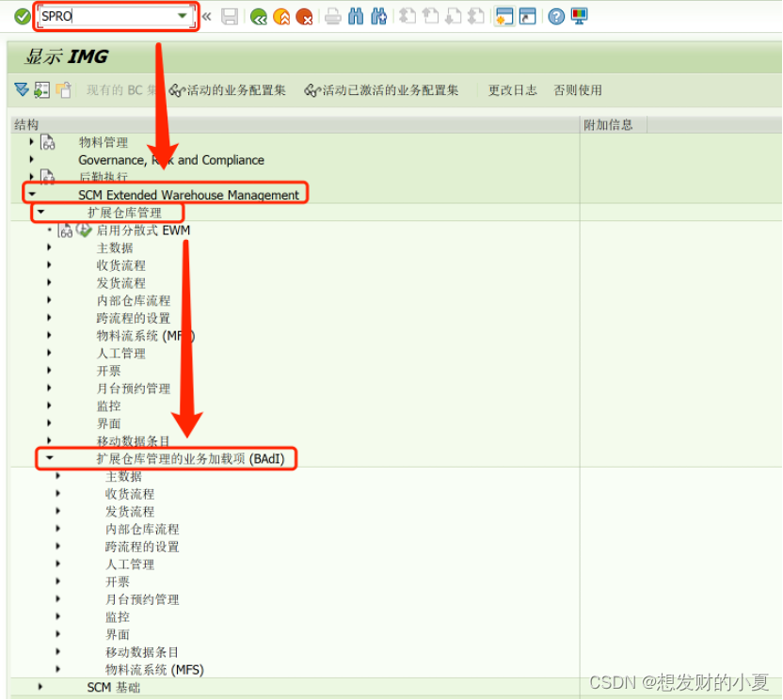Select 跨流程的设置 under 扩展仓库管理
This screenshot has height=700, width=783.
coord(134,318)
